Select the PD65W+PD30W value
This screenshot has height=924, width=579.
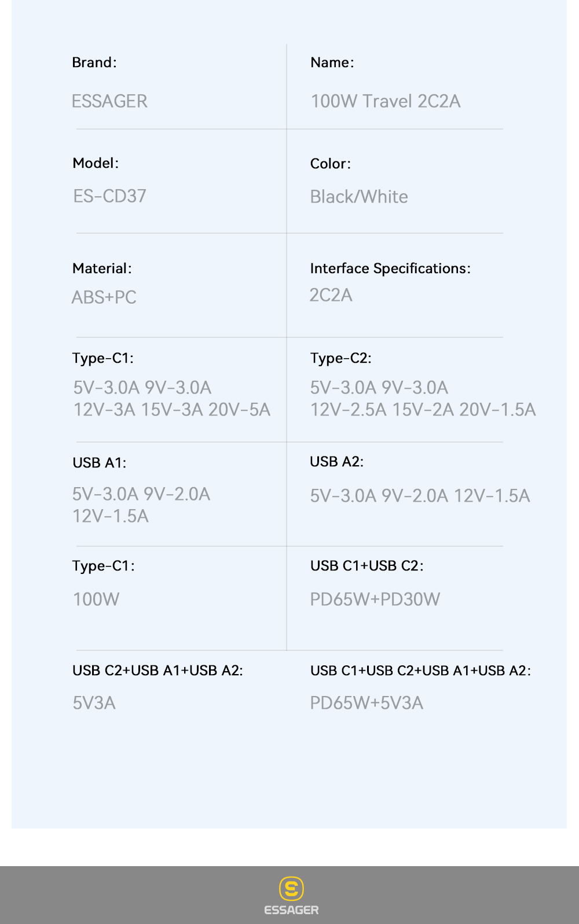[375, 599]
